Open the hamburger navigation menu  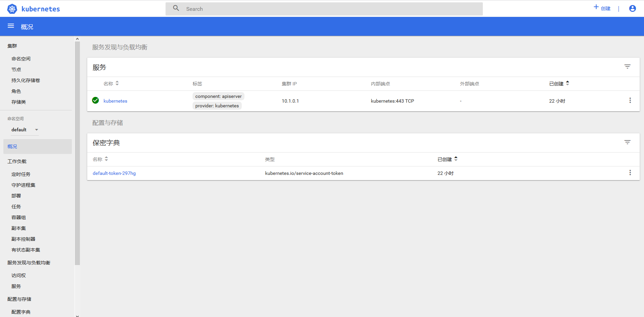(10, 26)
